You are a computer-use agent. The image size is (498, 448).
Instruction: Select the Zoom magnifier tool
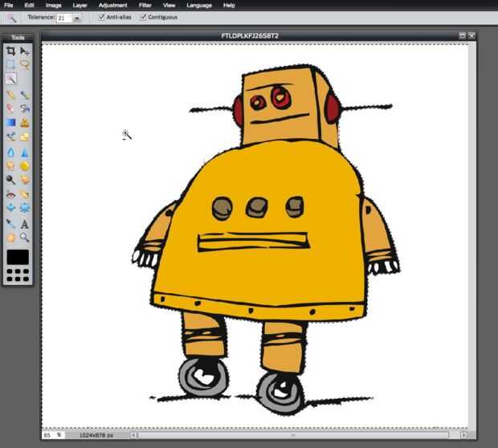pyautogui.click(x=24, y=237)
